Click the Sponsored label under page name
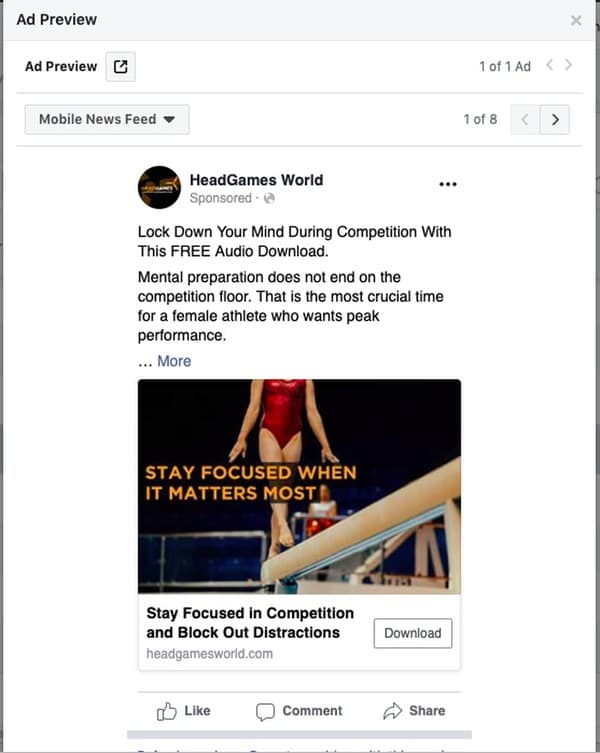This screenshot has width=600, height=753. 220,199
